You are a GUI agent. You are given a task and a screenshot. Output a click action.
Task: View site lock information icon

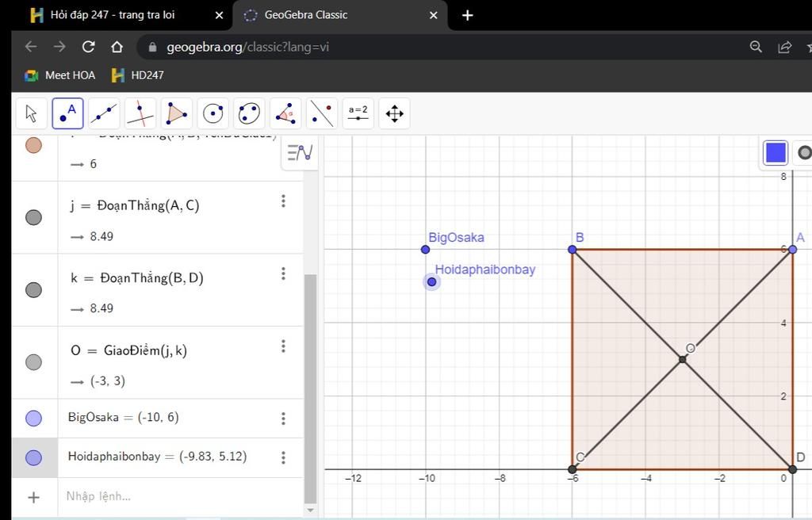click(152, 47)
